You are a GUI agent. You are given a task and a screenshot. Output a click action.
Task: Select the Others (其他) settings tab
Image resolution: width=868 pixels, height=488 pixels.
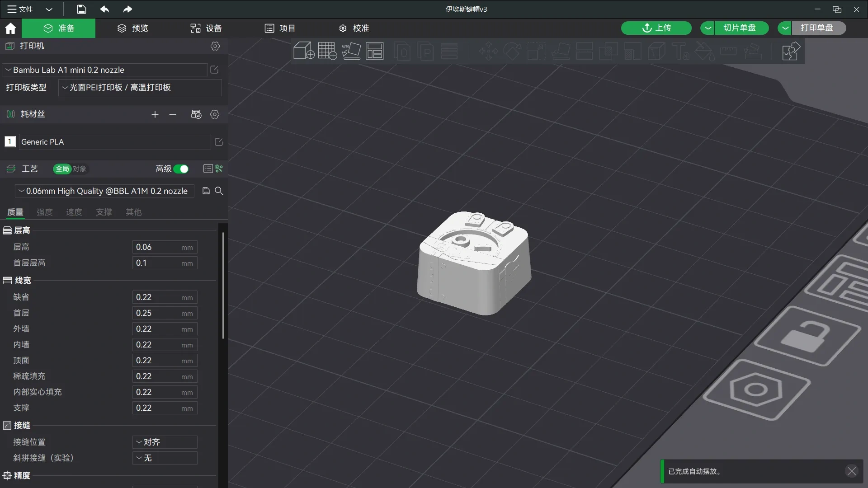pos(134,212)
